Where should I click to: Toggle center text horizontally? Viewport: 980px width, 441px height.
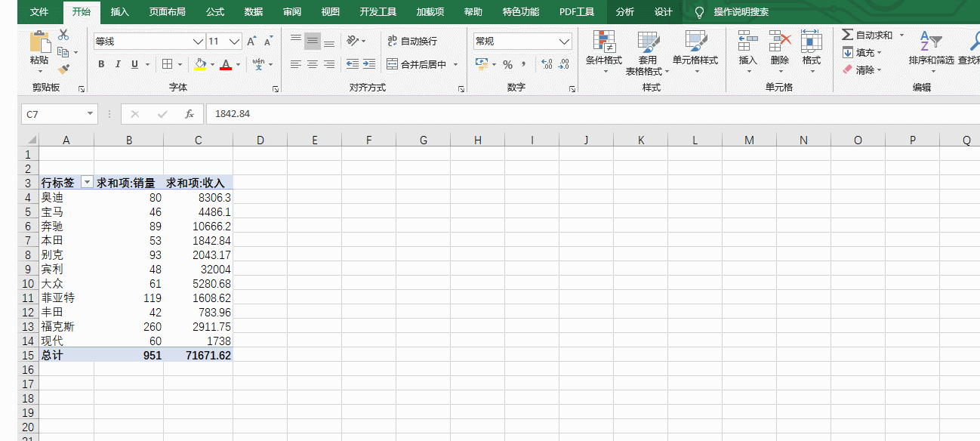click(x=313, y=65)
